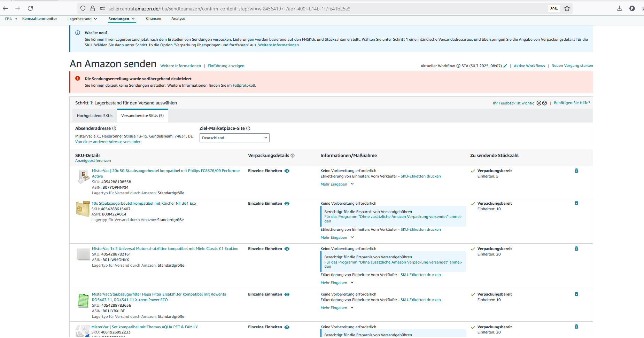Click the 80% zoom level indicator
The height and width of the screenshot is (338, 644).
[x=554, y=9]
